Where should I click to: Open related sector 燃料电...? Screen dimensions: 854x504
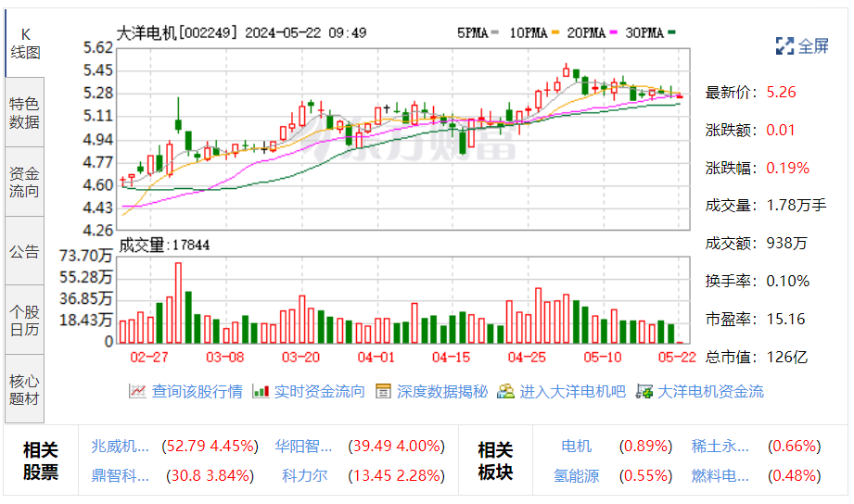coord(720,475)
